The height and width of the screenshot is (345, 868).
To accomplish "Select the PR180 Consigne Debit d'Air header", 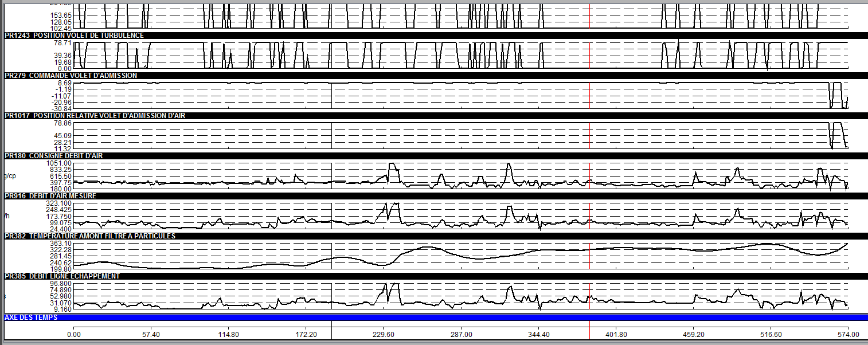I will [435, 156].
